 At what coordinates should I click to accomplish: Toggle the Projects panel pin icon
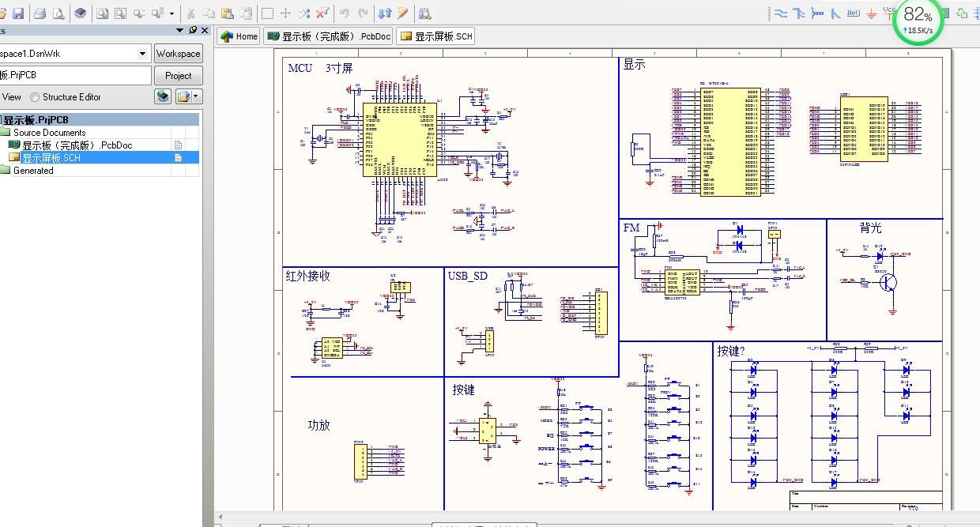pos(193,30)
